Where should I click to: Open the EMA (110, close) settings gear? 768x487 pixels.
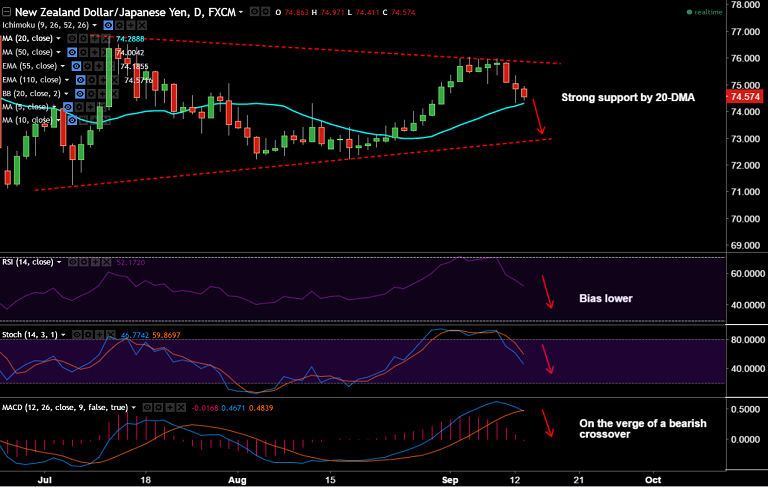[x=92, y=80]
